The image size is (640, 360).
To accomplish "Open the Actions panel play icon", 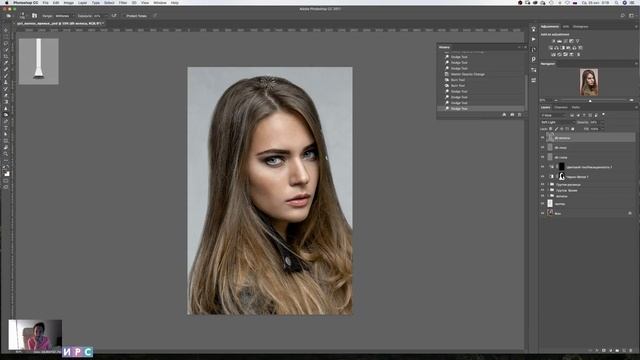I will tap(533, 39).
